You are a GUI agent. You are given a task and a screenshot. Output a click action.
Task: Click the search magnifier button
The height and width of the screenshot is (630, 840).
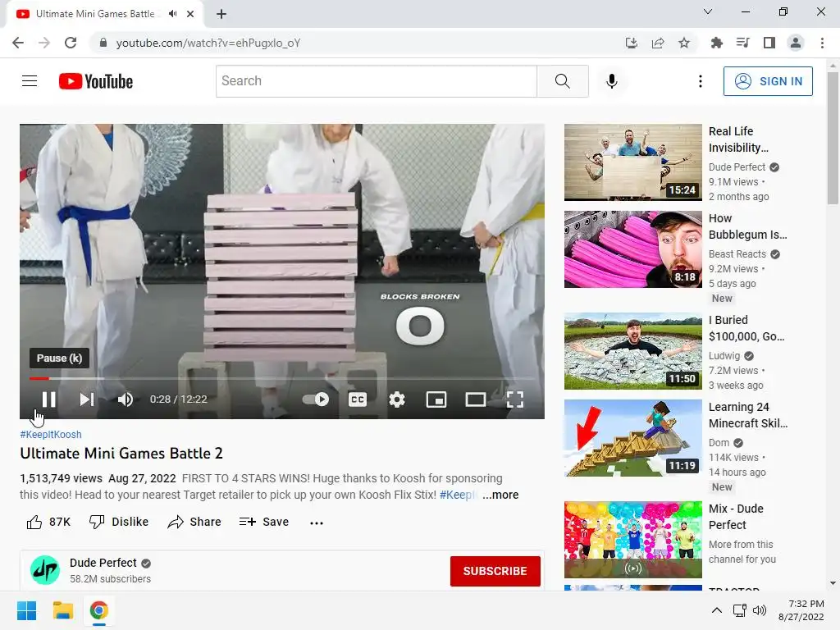pyautogui.click(x=563, y=81)
